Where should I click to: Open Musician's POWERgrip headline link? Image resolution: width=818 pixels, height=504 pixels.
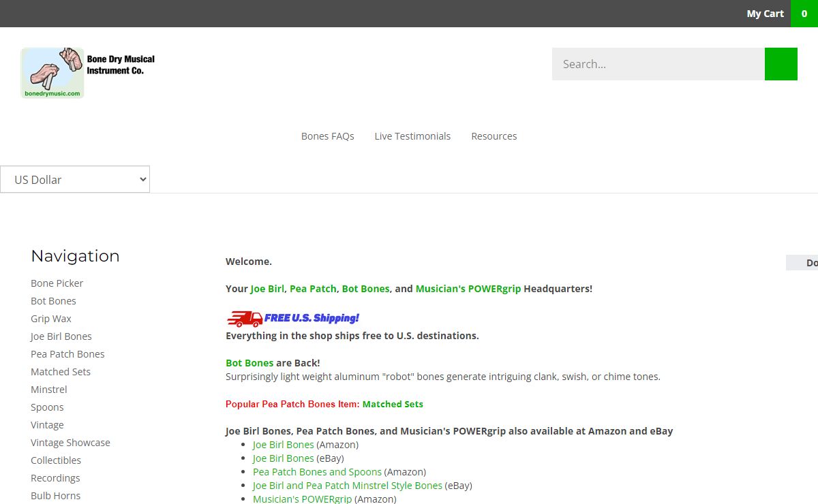468,289
